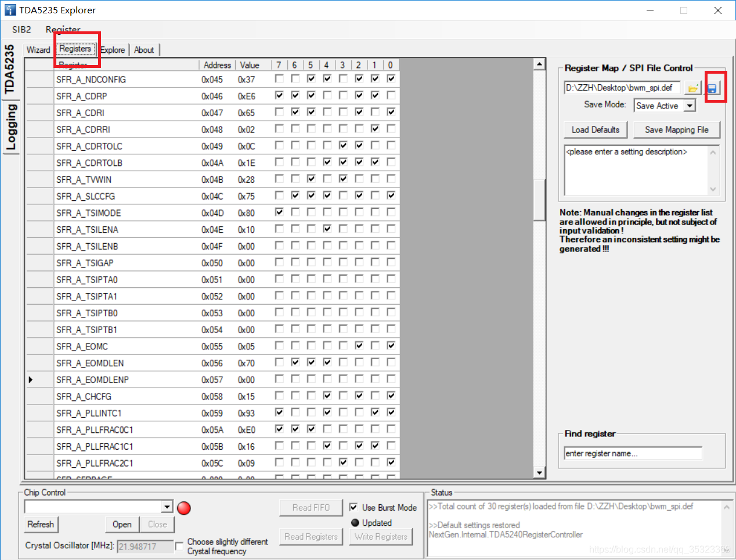Screen dimensions: 736x560
Task: Click the Value column header
Action: tap(250, 65)
